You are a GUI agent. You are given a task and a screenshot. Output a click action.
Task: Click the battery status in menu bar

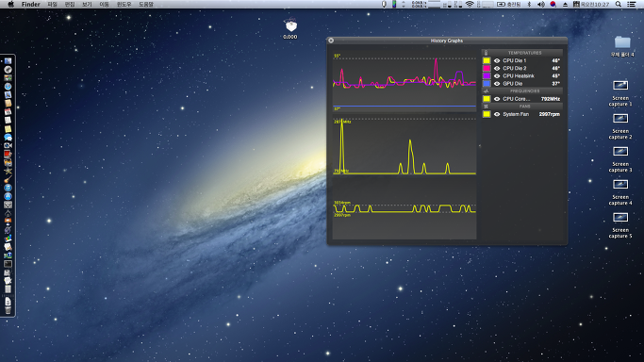[509, 4]
